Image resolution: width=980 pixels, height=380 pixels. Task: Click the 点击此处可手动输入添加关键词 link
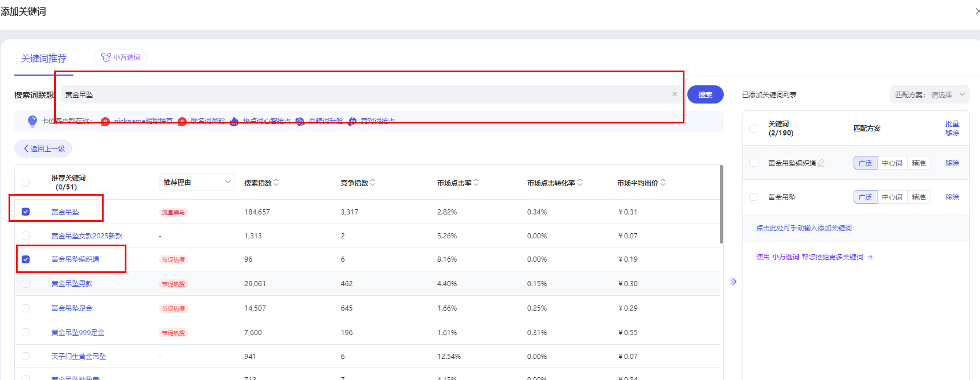pos(803,228)
